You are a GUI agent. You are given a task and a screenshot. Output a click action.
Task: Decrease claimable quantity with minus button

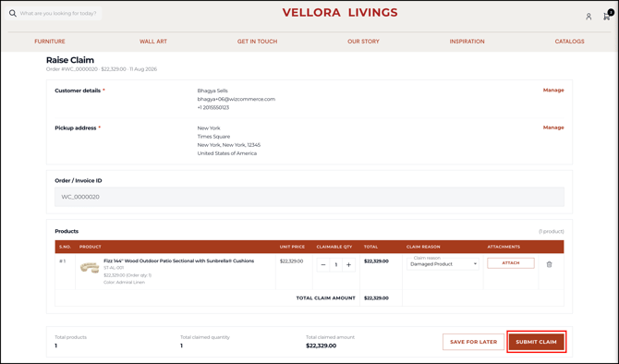(x=323, y=265)
